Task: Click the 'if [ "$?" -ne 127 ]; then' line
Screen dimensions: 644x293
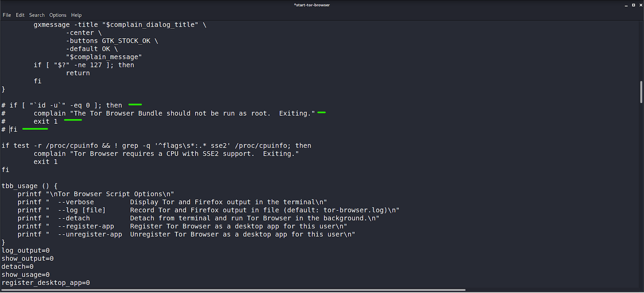Action: point(84,65)
